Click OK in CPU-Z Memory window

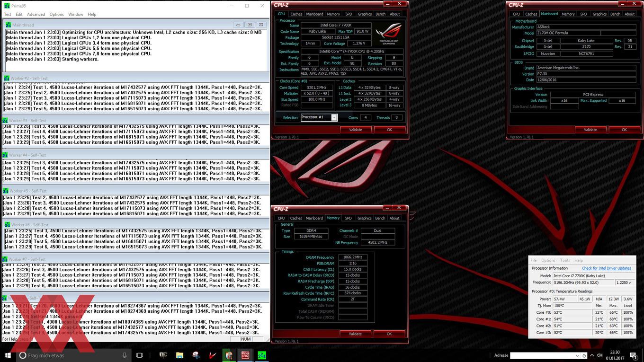tap(389, 334)
